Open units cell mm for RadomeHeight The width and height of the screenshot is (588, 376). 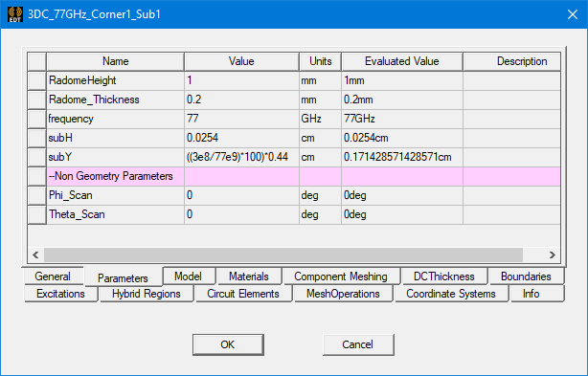coord(320,80)
